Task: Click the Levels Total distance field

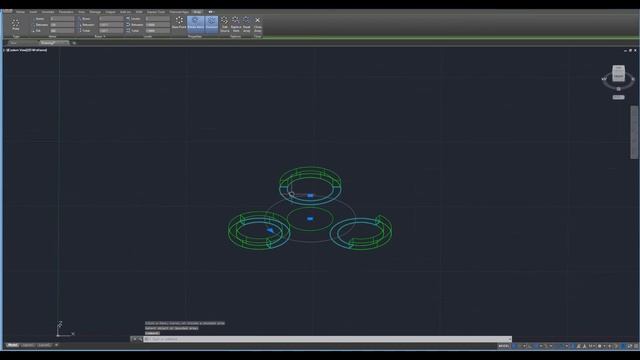Action: click(x=158, y=31)
